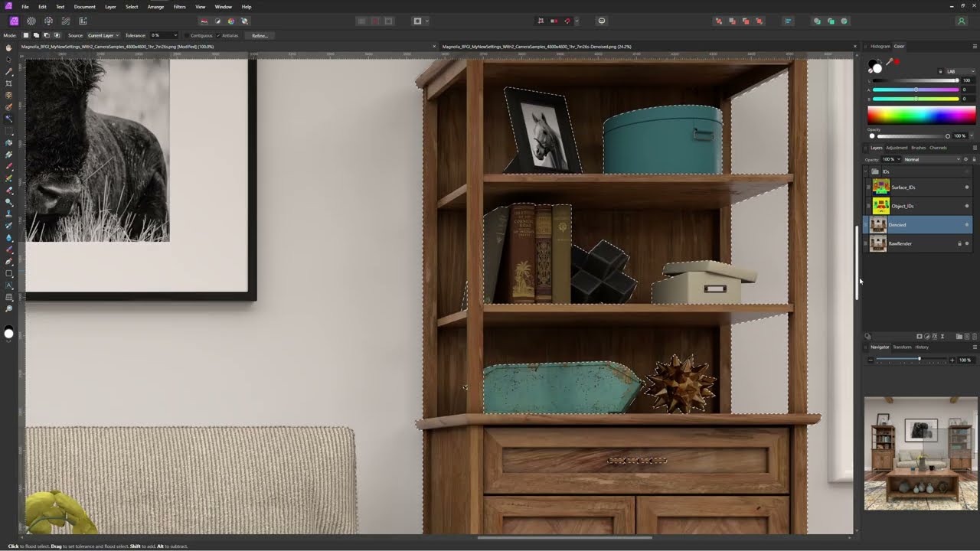Click the Navigator zoom slider
The image size is (980, 551).
(x=911, y=360)
